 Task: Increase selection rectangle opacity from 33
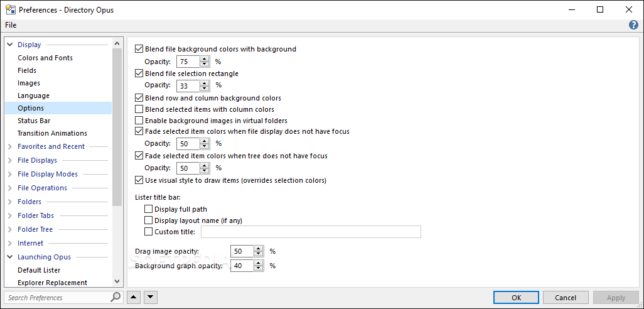pyautogui.click(x=204, y=84)
